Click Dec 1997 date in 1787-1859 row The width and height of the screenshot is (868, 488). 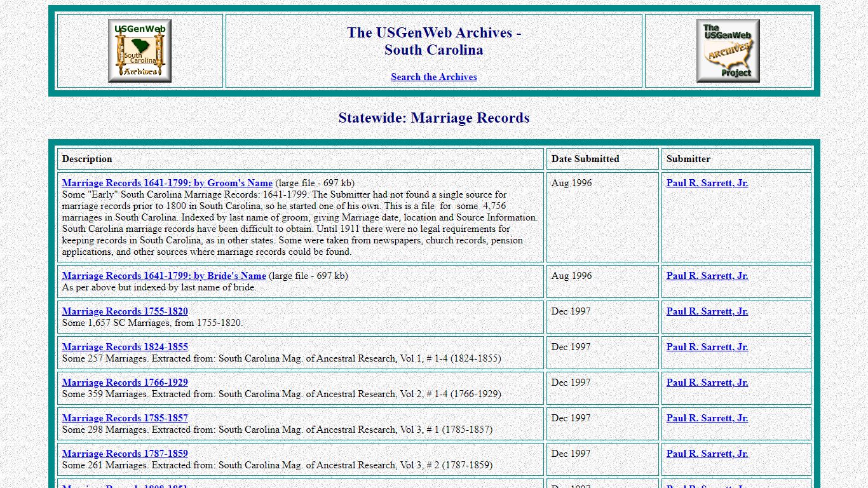pyautogui.click(x=571, y=454)
